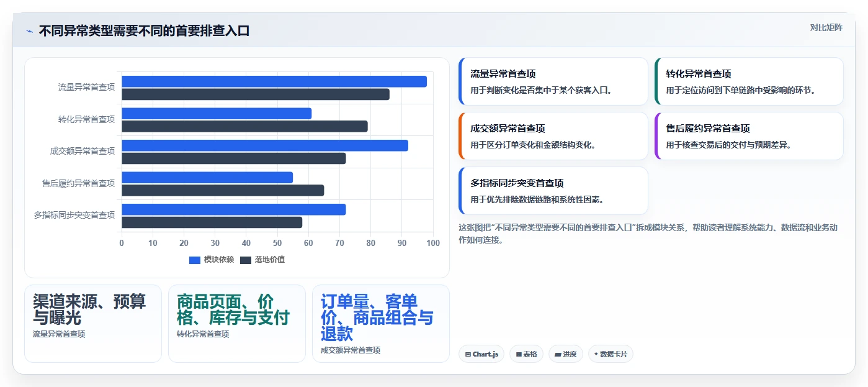This screenshot has height=387, width=868.
Task: Click the icon in the 进度 chip
Action: tap(558, 355)
